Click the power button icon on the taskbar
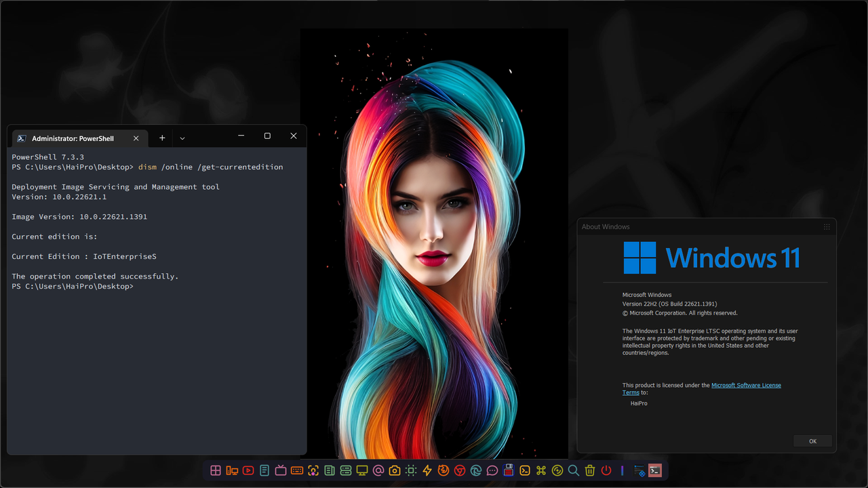868x488 pixels. tap(606, 470)
